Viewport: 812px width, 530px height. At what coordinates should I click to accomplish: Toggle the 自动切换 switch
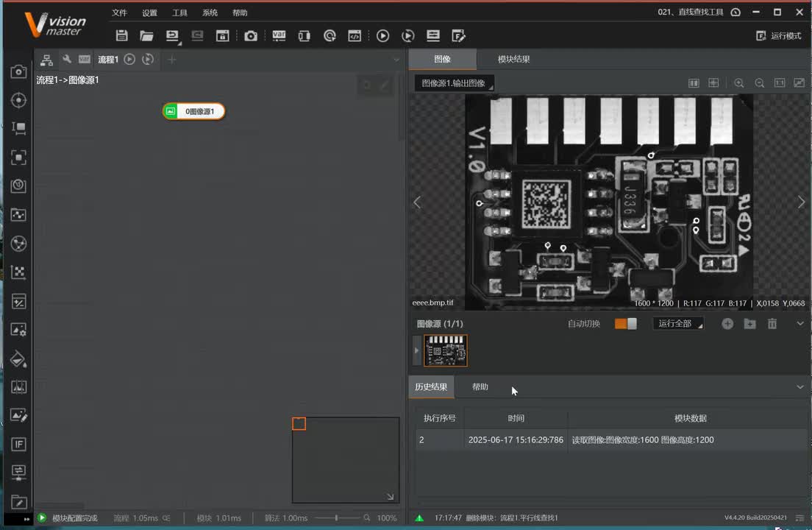(x=626, y=323)
